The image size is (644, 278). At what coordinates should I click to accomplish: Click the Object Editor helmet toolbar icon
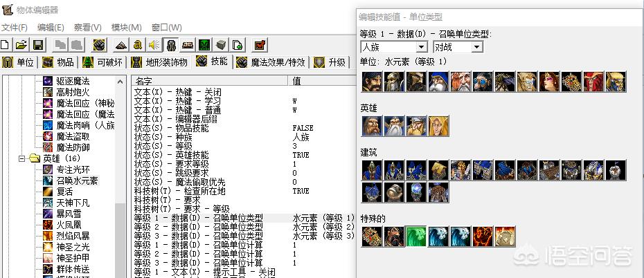[x=171, y=44]
